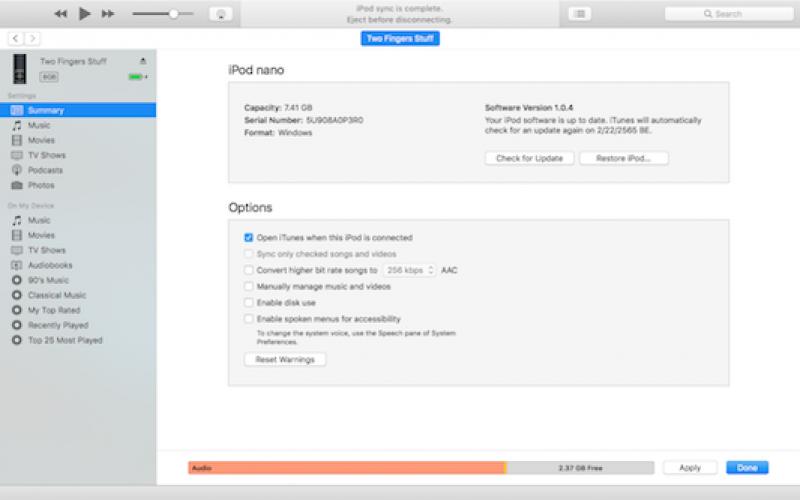
Task: Click the iPod sync is complete status
Action: (x=399, y=9)
